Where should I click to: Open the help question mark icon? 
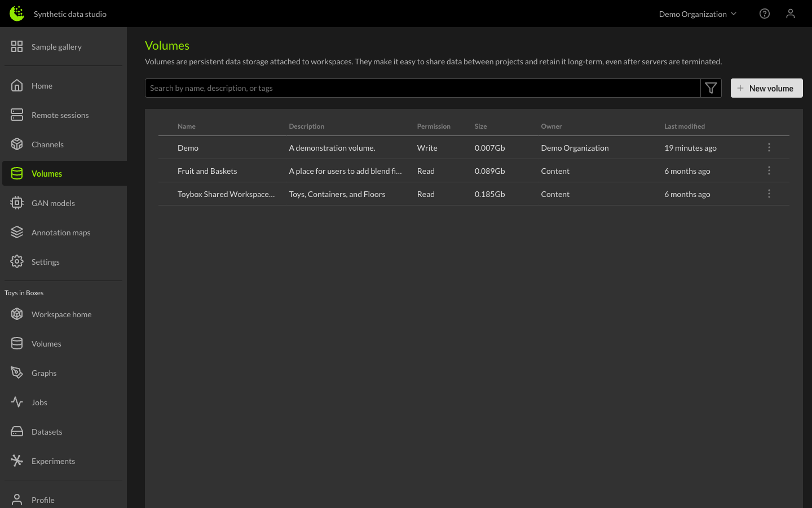pyautogui.click(x=764, y=14)
